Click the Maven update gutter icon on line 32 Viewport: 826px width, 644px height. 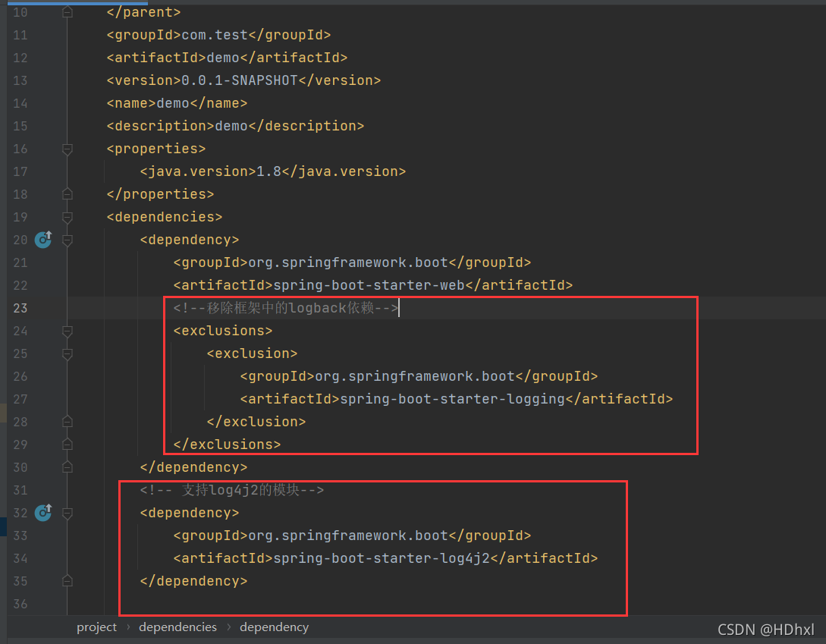pyautogui.click(x=43, y=513)
